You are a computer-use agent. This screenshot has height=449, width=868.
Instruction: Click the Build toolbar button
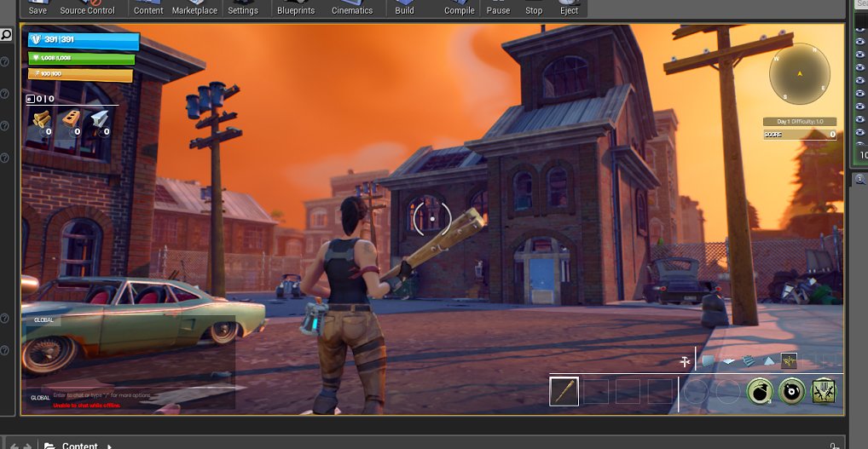pyautogui.click(x=404, y=8)
